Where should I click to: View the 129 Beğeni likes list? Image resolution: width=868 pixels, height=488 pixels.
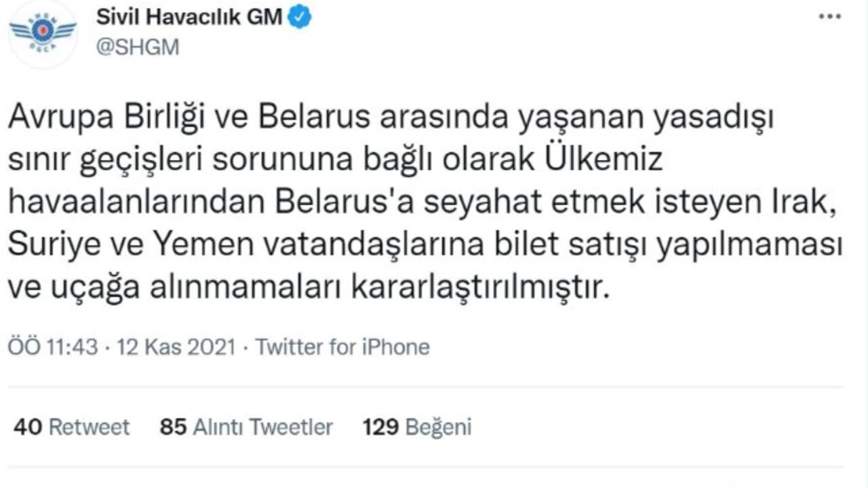pyautogui.click(x=416, y=427)
